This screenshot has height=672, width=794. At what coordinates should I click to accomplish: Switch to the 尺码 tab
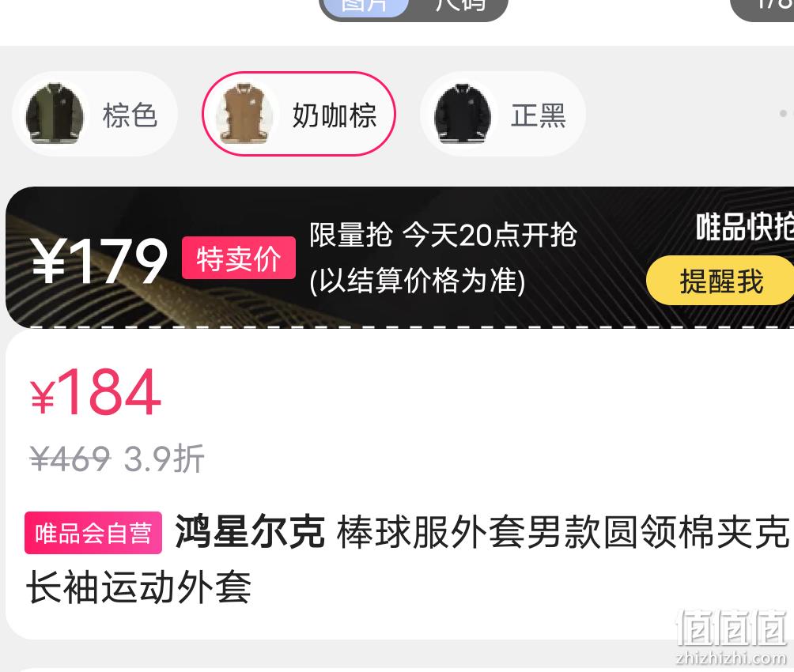pos(459,6)
